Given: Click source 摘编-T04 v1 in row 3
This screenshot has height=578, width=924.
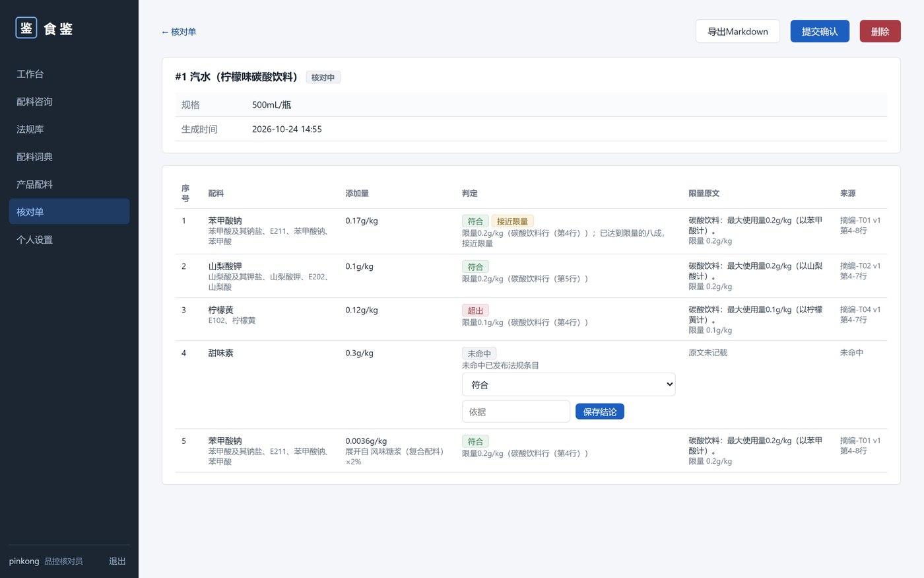Looking at the screenshot, I should pyautogui.click(x=860, y=309).
